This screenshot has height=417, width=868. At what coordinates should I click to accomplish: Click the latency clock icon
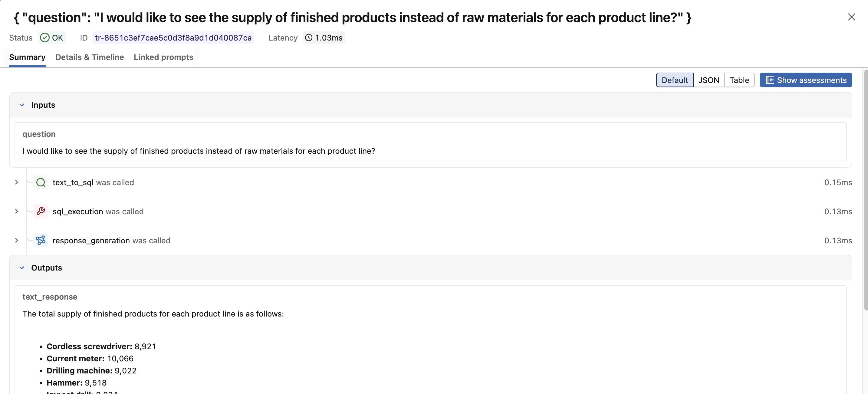pos(309,38)
